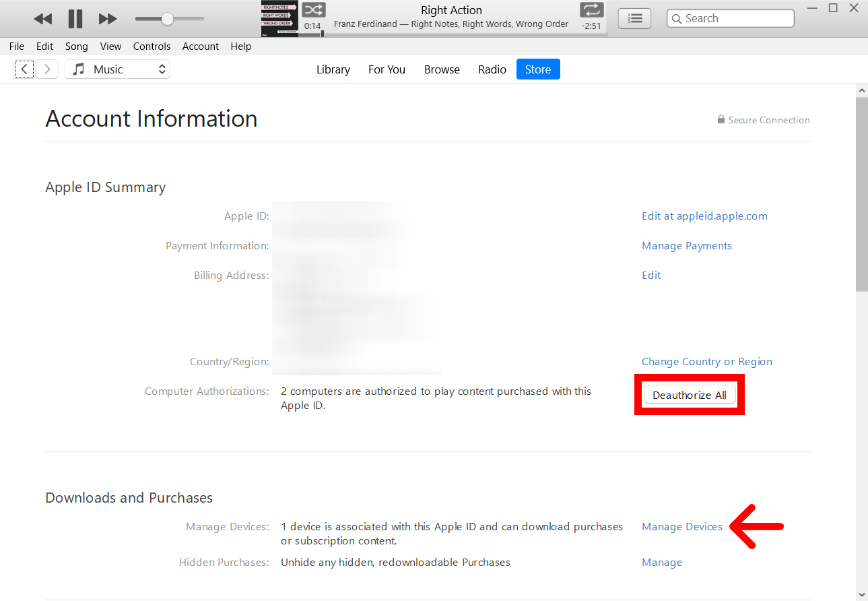Pause the current song
This screenshot has width=868, height=601.
coord(75,19)
